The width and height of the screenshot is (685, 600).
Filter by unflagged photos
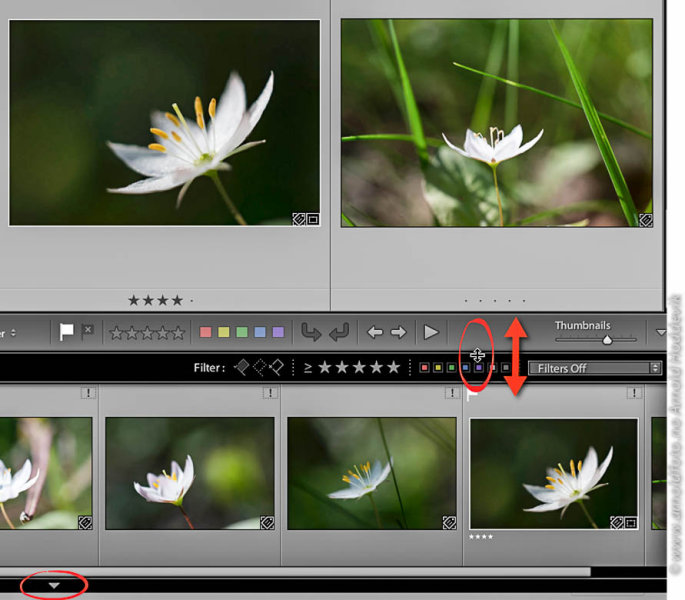[x=259, y=368]
